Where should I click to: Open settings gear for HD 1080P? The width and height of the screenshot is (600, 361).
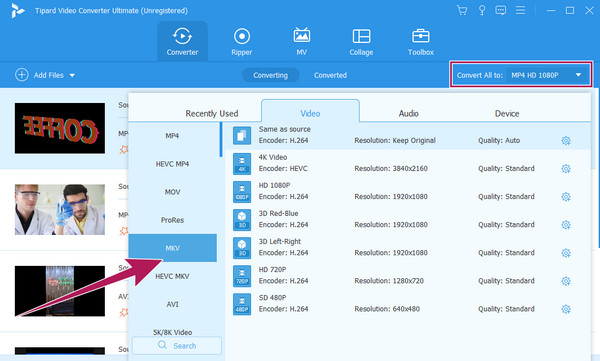click(566, 197)
